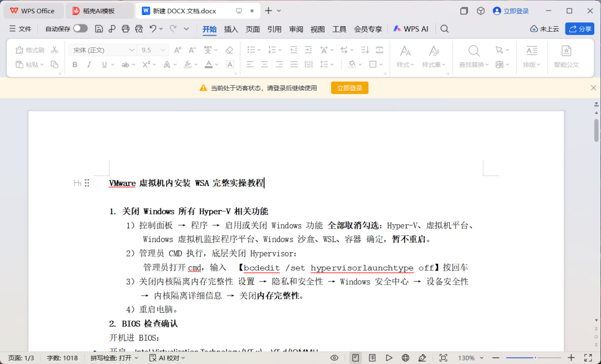Open the font size dropdown 9.5
Image resolution: width=601 pixels, height=364 pixels.
pyautogui.click(x=163, y=50)
